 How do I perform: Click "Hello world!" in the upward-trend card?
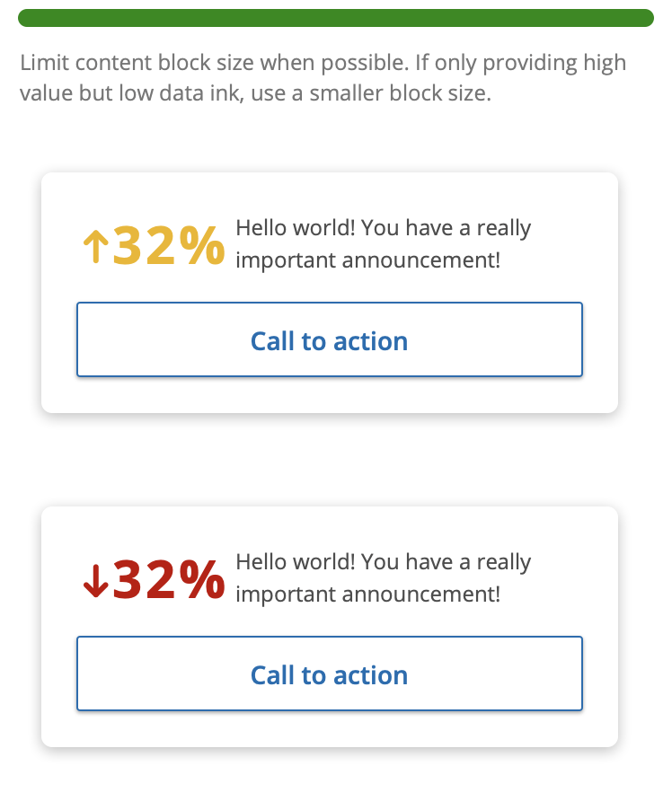296,228
